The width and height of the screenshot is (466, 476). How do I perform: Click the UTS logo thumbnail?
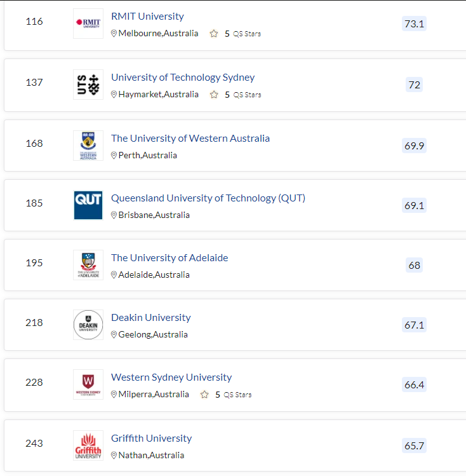click(x=88, y=85)
